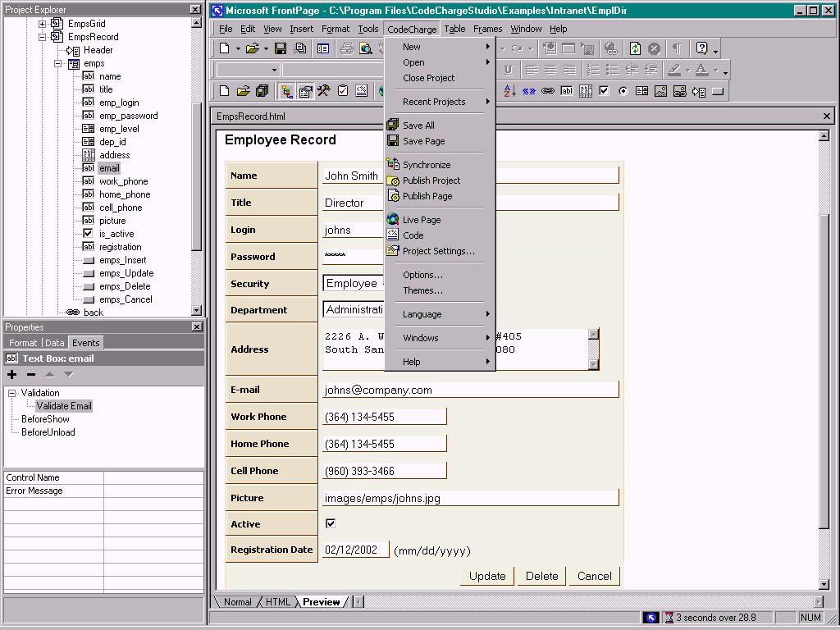
Task: Switch to the Data tab in Properties
Action: (x=55, y=343)
